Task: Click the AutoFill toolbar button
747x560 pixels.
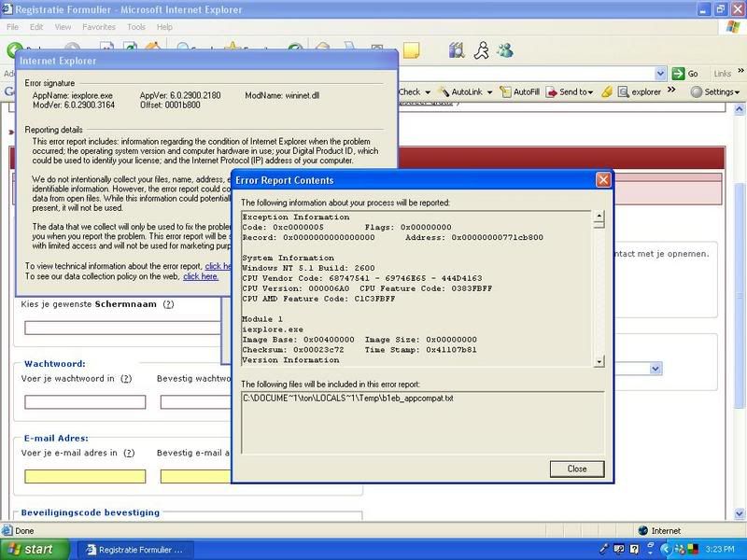Action: (520, 91)
